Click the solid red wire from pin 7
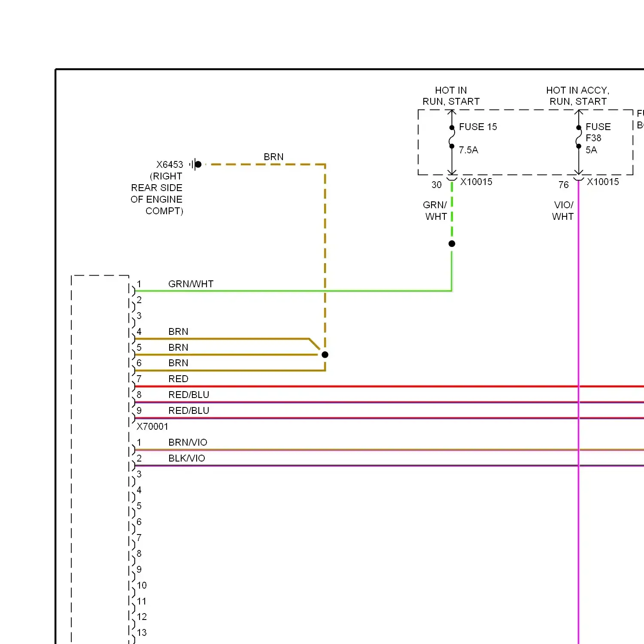The height and width of the screenshot is (644, 644). tap(389, 386)
